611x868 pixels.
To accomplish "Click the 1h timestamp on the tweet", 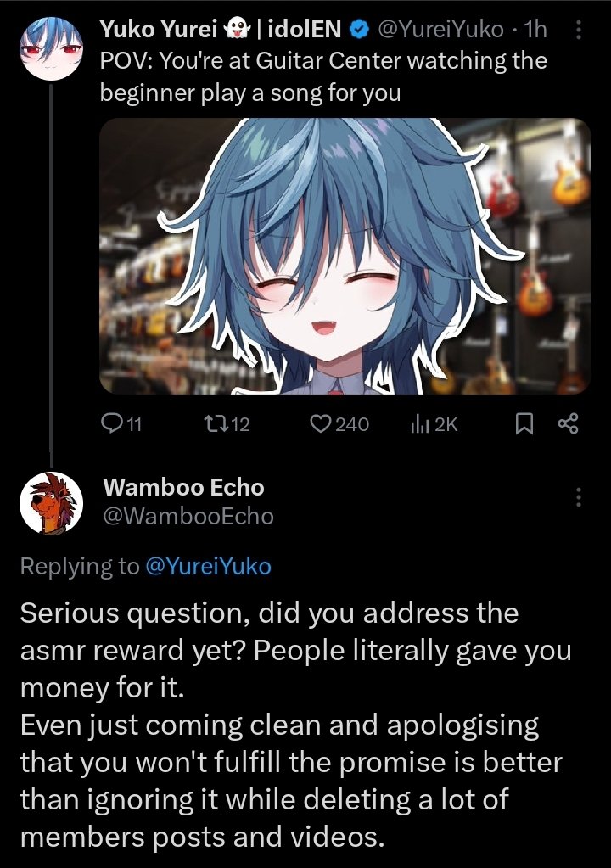I will pos(535,30).
